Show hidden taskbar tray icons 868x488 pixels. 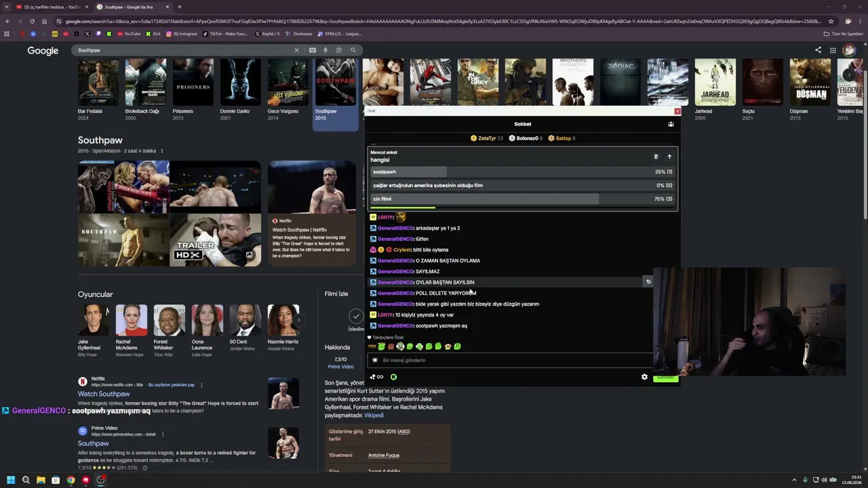click(794, 480)
